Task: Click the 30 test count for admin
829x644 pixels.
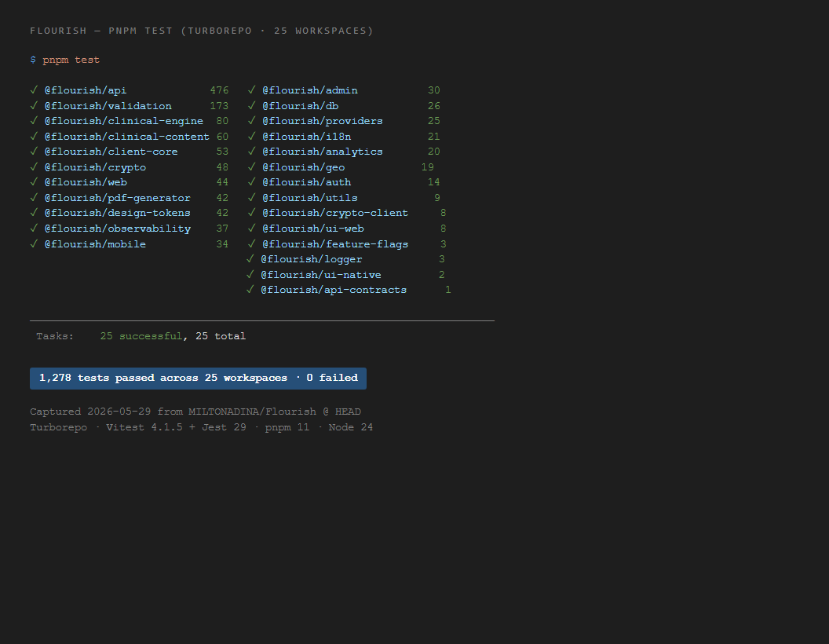Action: [x=434, y=90]
